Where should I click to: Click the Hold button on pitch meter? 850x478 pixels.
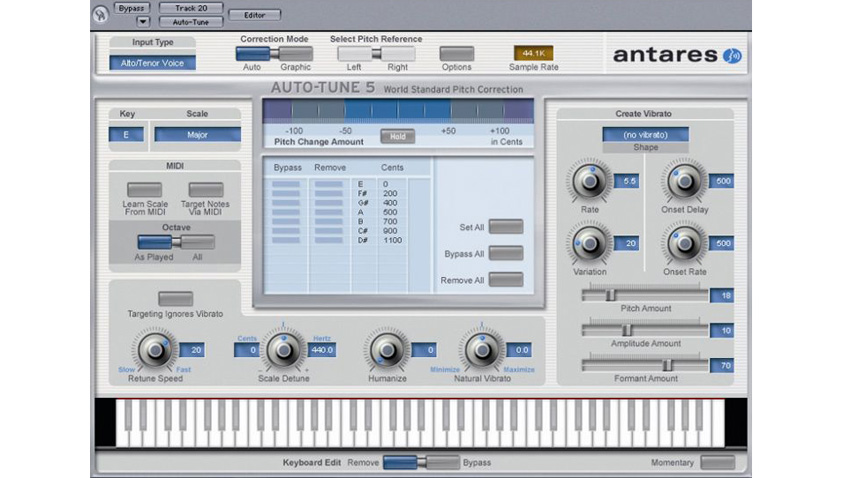pos(397,137)
